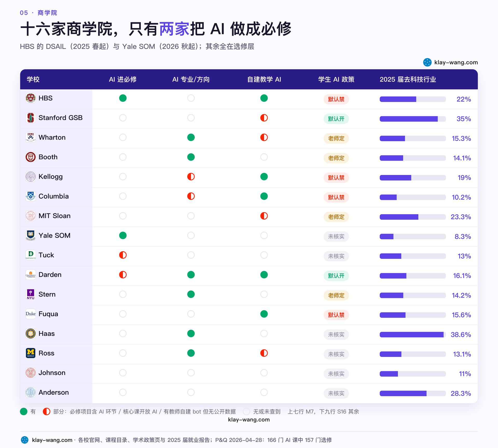Click the Wharton shield logo

pyautogui.click(x=31, y=137)
